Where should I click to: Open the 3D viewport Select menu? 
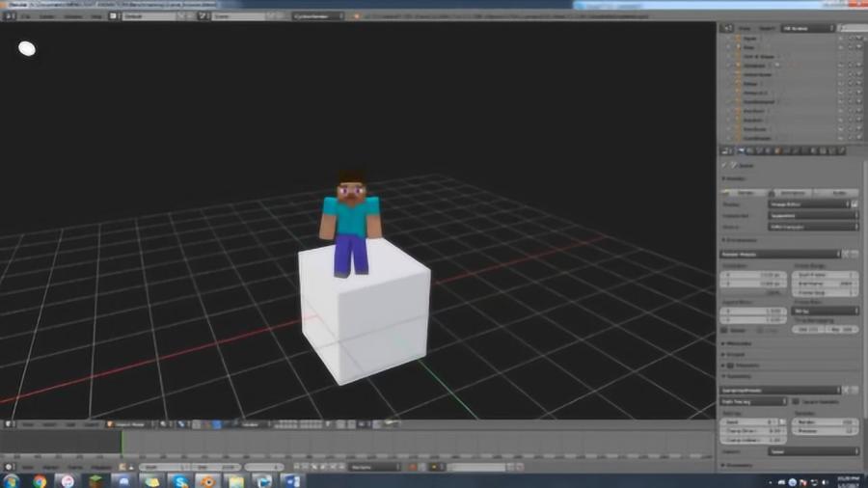tap(49, 424)
